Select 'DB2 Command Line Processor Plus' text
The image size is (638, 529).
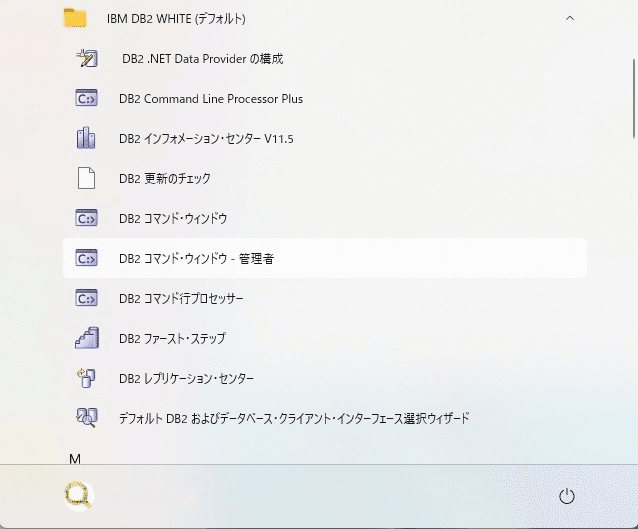[211, 99]
